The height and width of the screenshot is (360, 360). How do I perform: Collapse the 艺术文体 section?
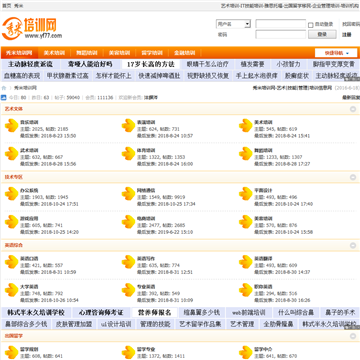coord(353,109)
